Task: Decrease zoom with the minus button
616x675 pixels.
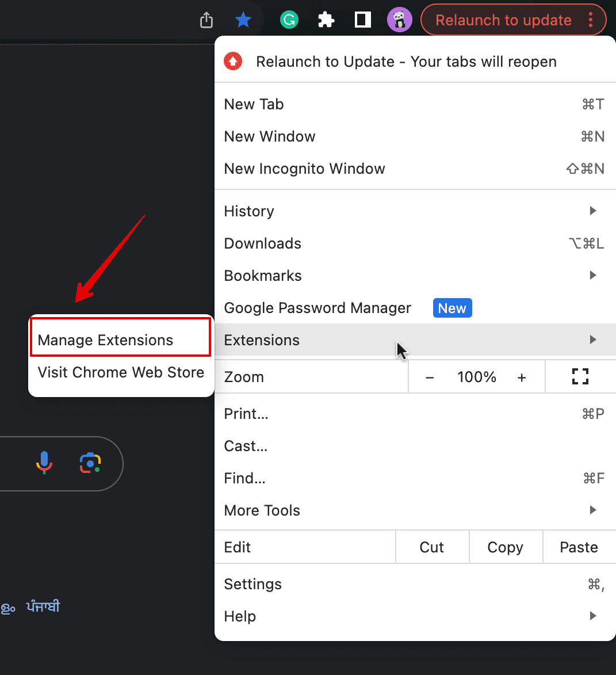Action: point(430,377)
